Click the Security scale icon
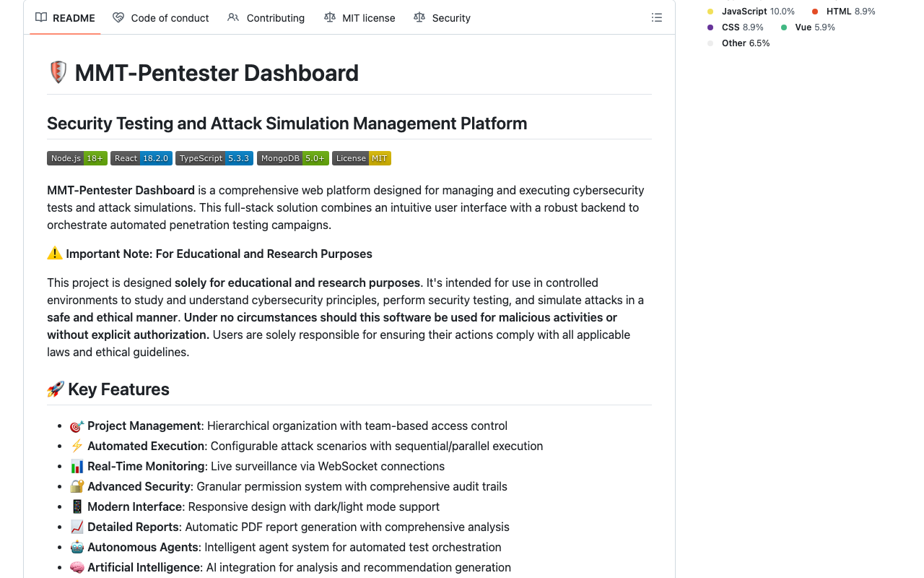Viewport: 924px width, 578px height. (419, 17)
